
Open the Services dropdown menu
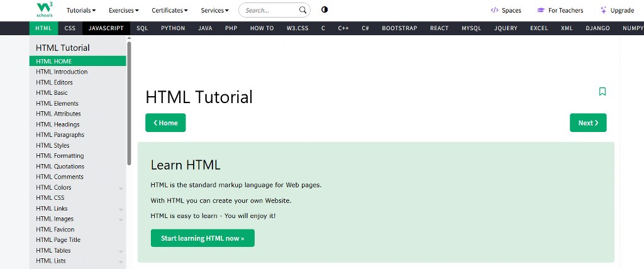[x=215, y=10]
